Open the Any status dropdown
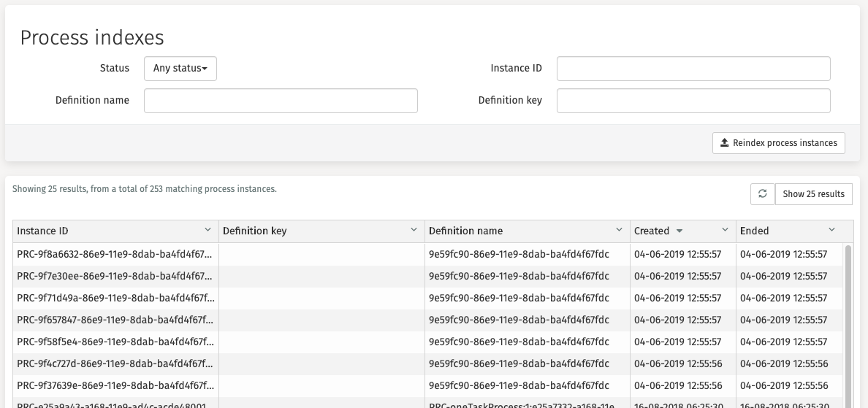The height and width of the screenshot is (408, 868). point(180,69)
